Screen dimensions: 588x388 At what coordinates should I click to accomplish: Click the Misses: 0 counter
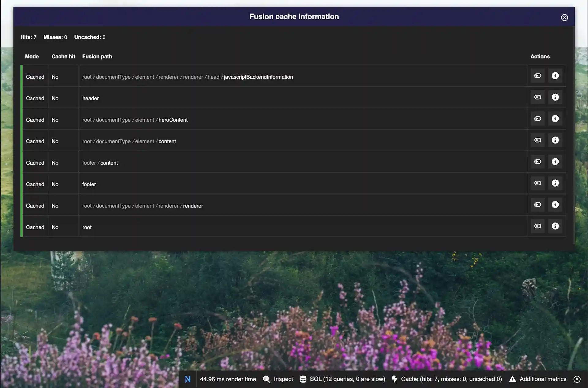click(55, 37)
